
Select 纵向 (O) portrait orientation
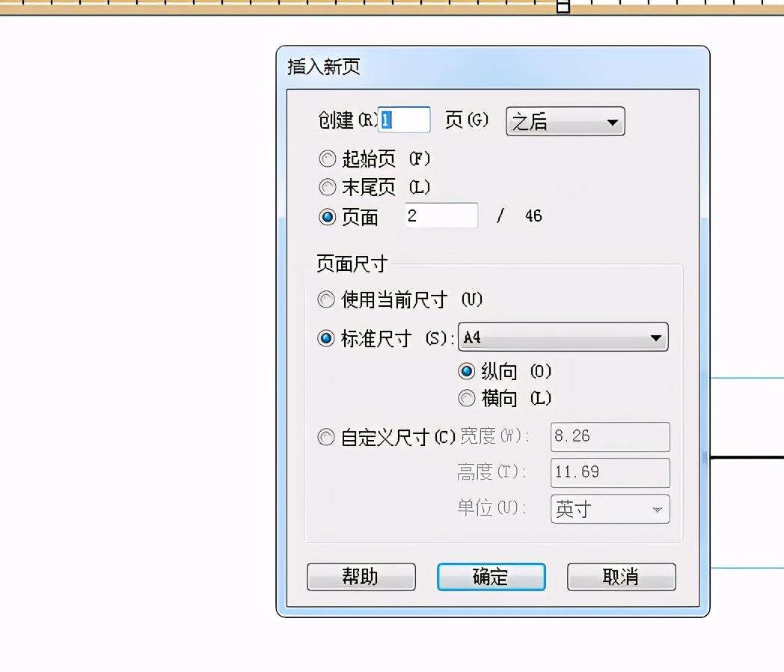pos(467,371)
